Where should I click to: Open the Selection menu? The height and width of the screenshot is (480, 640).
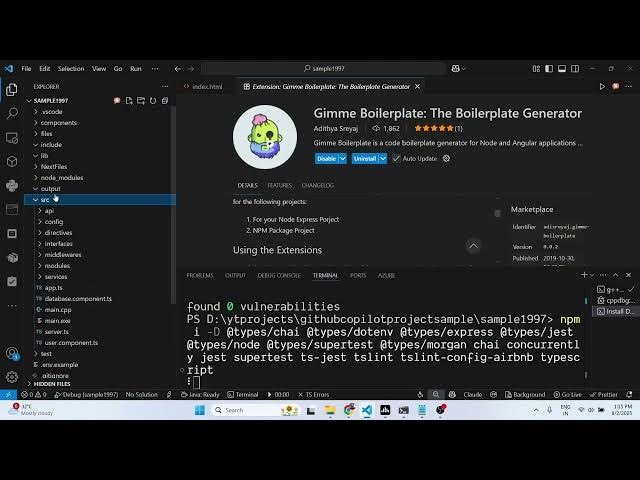(71, 69)
